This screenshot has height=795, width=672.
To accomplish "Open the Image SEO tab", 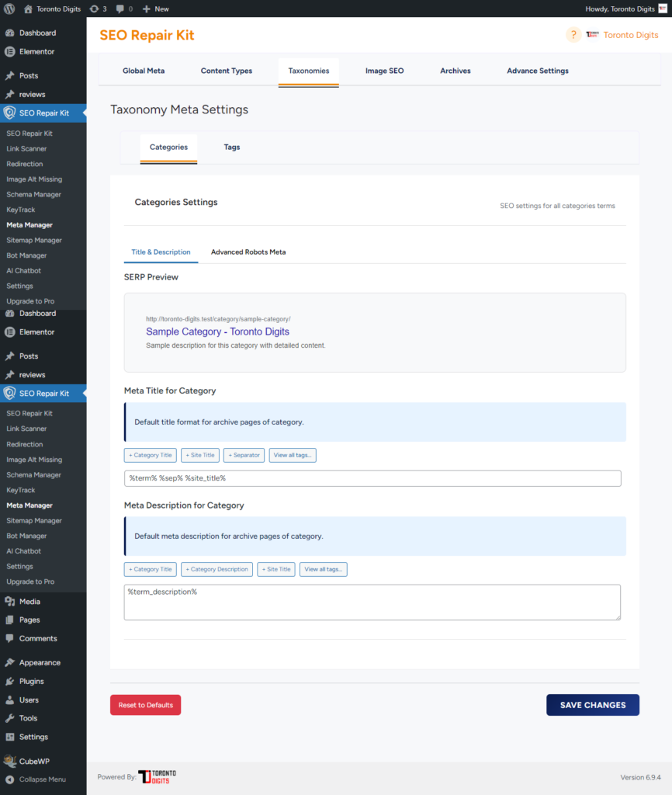I will [x=384, y=71].
